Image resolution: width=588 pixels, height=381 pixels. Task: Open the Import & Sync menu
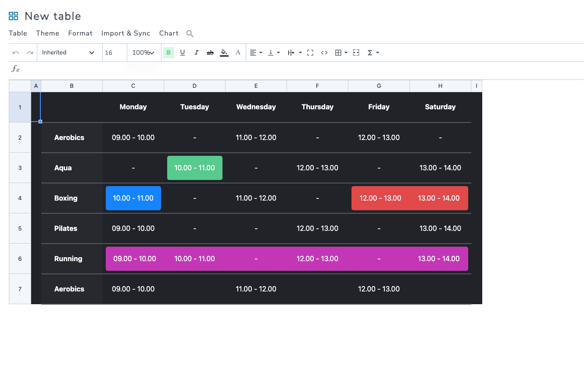126,33
